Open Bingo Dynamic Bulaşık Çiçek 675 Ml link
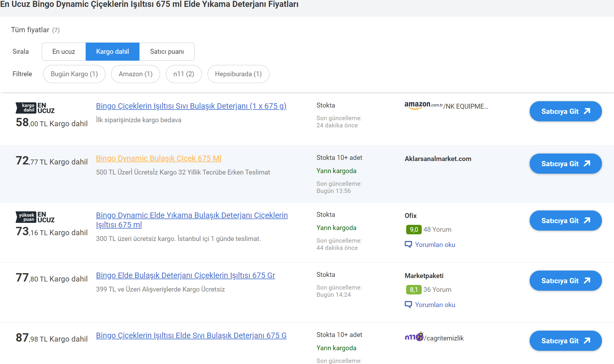Viewport: 614px width, 364px height. tap(159, 158)
